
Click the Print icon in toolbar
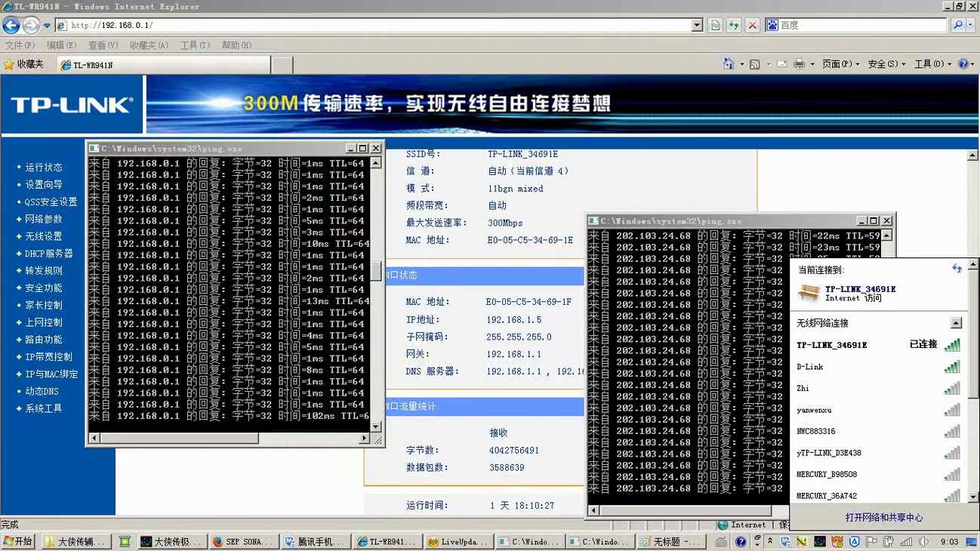tap(799, 64)
